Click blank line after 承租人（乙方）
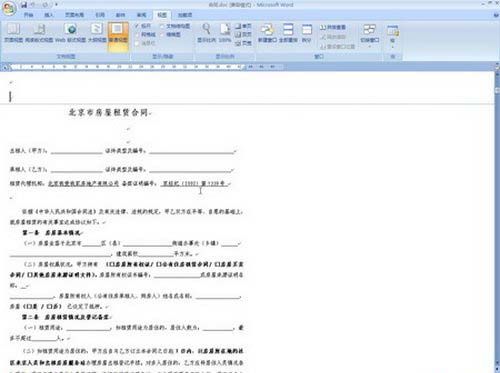500x373 pixels. pos(77,170)
